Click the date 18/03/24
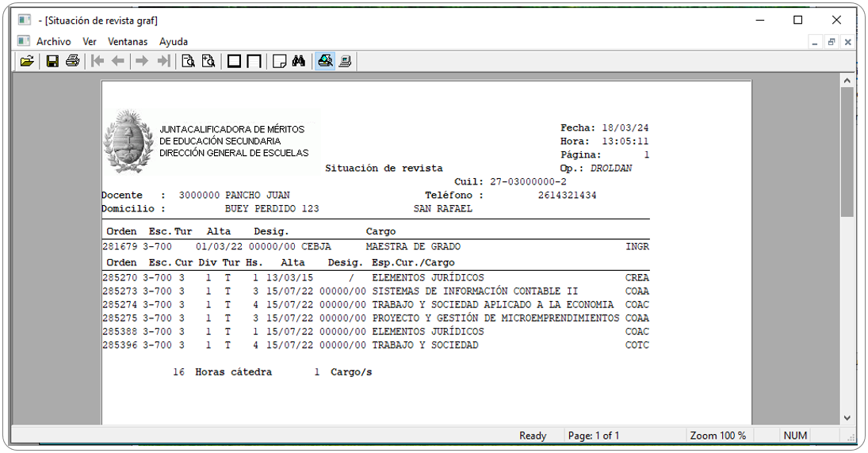The height and width of the screenshot is (453, 868). (x=625, y=128)
